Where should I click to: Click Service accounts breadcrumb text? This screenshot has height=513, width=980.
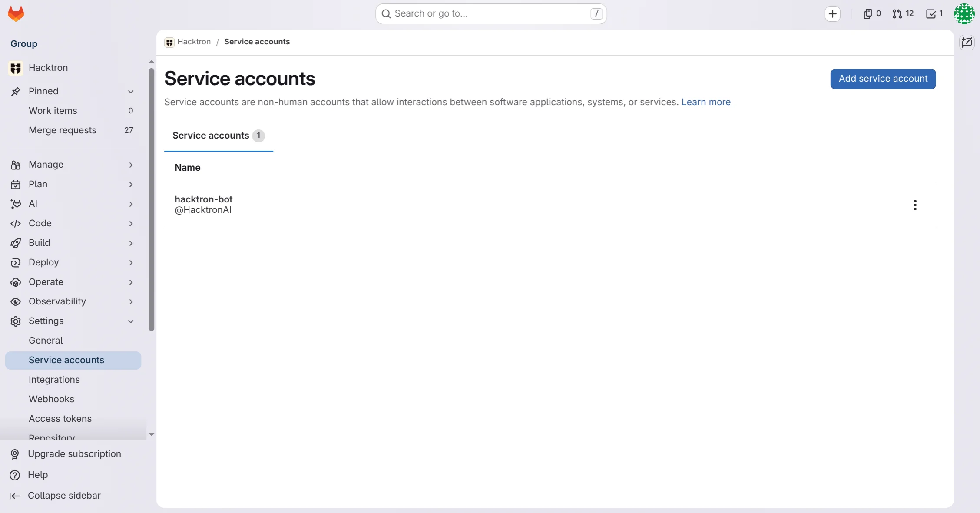click(257, 42)
